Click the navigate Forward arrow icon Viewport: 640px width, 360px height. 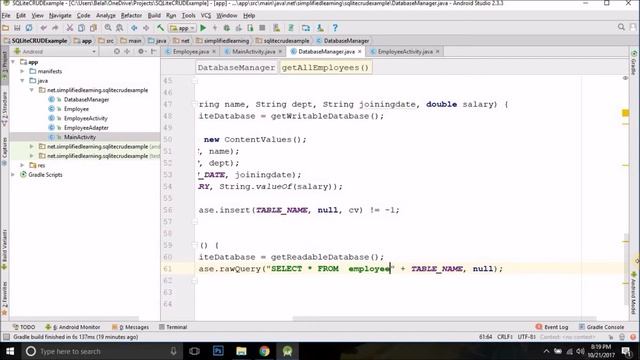click(146, 28)
